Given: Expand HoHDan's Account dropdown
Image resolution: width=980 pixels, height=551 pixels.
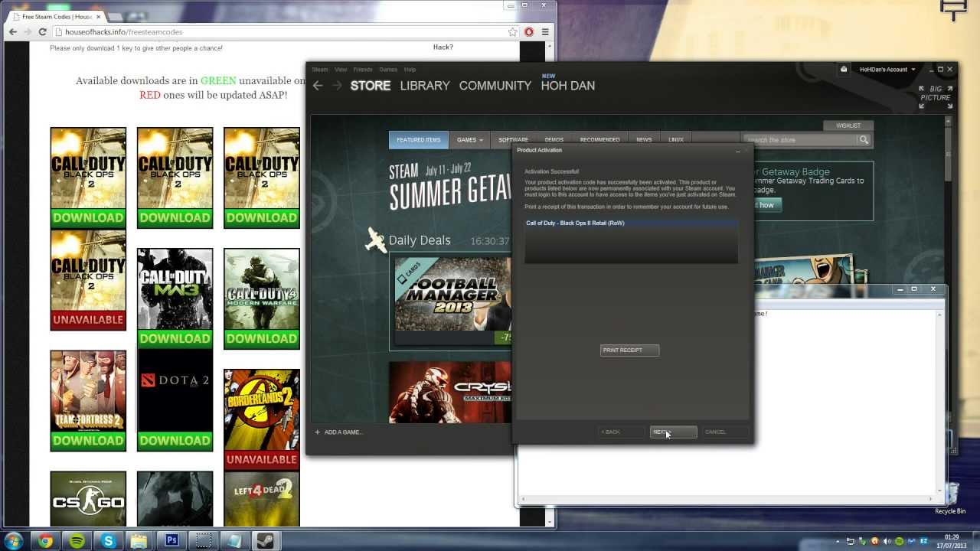Looking at the screenshot, I should (x=887, y=70).
